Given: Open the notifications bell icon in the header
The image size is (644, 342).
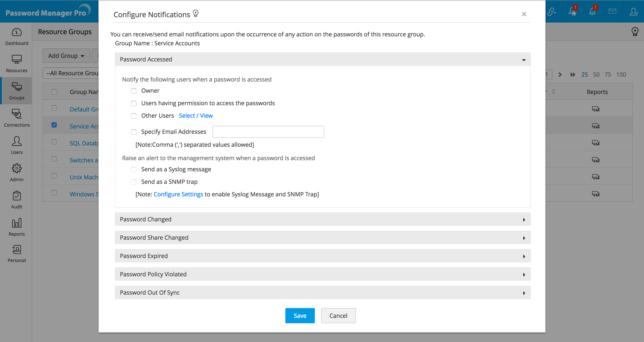Looking at the screenshot, I should pos(592,11).
